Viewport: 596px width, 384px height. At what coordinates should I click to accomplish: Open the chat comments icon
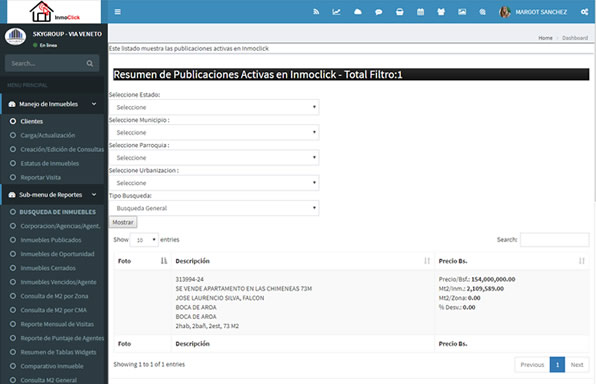(x=379, y=12)
